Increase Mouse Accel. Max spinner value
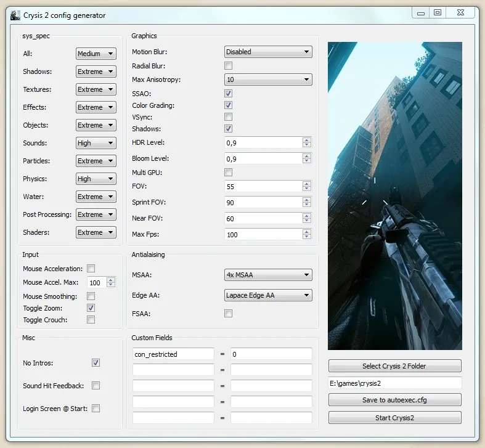 coord(111,280)
